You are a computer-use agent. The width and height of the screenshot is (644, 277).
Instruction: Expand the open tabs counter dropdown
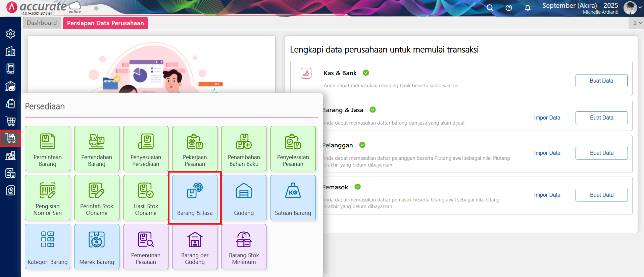click(x=637, y=23)
